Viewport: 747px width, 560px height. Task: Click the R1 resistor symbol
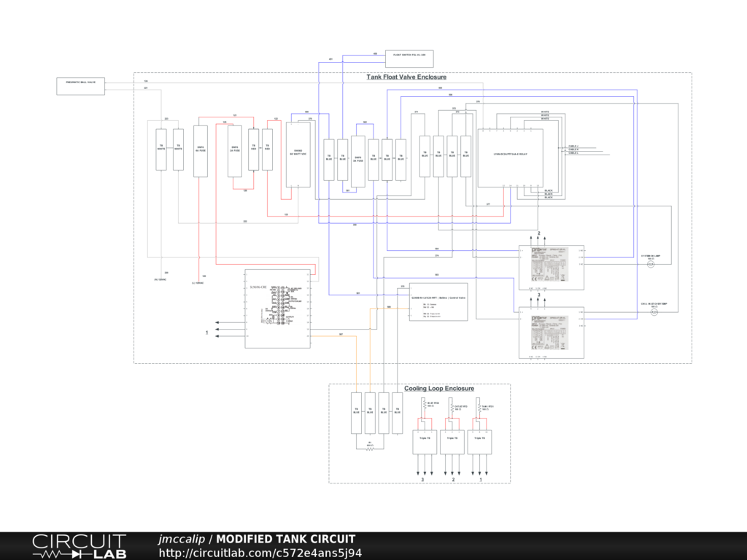(370, 448)
